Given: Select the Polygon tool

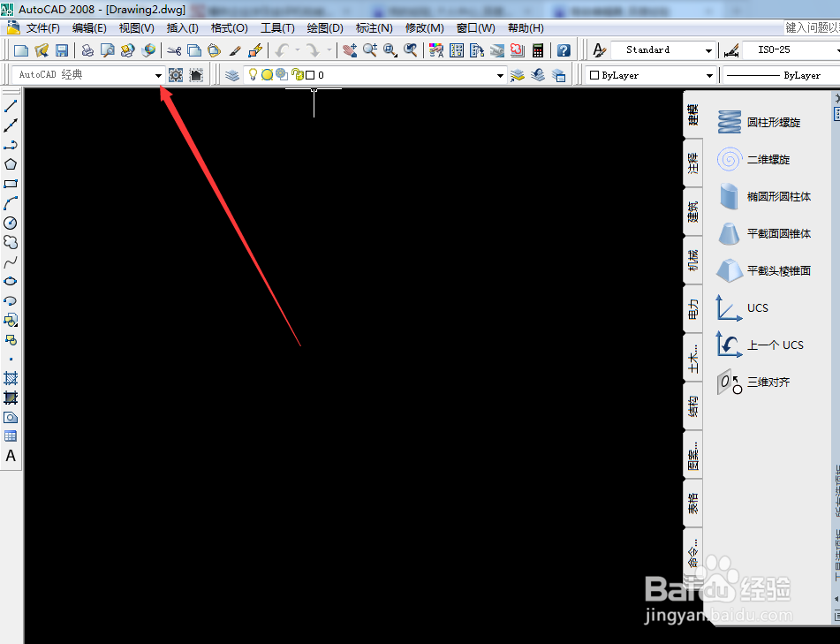Looking at the screenshot, I should pos(11,164).
